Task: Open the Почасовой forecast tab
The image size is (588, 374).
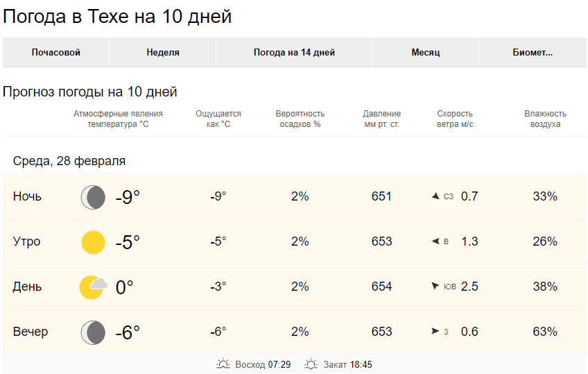Action: pyautogui.click(x=56, y=53)
